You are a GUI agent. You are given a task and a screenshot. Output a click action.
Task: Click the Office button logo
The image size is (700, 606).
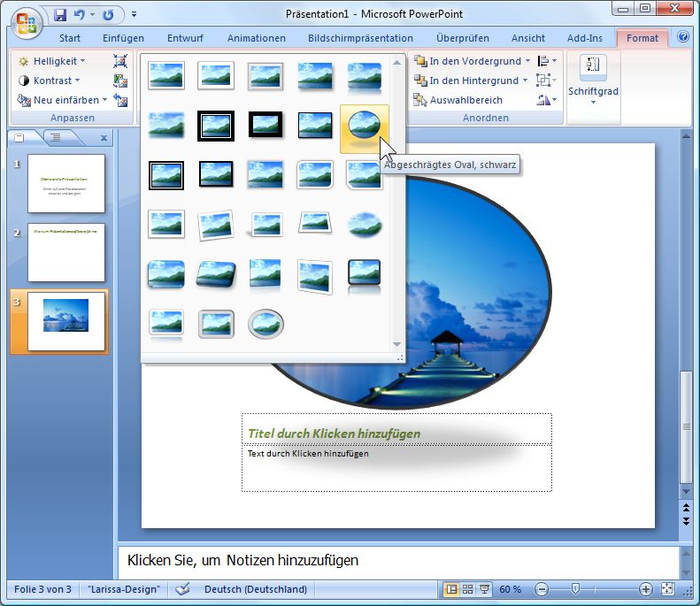[x=26, y=23]
